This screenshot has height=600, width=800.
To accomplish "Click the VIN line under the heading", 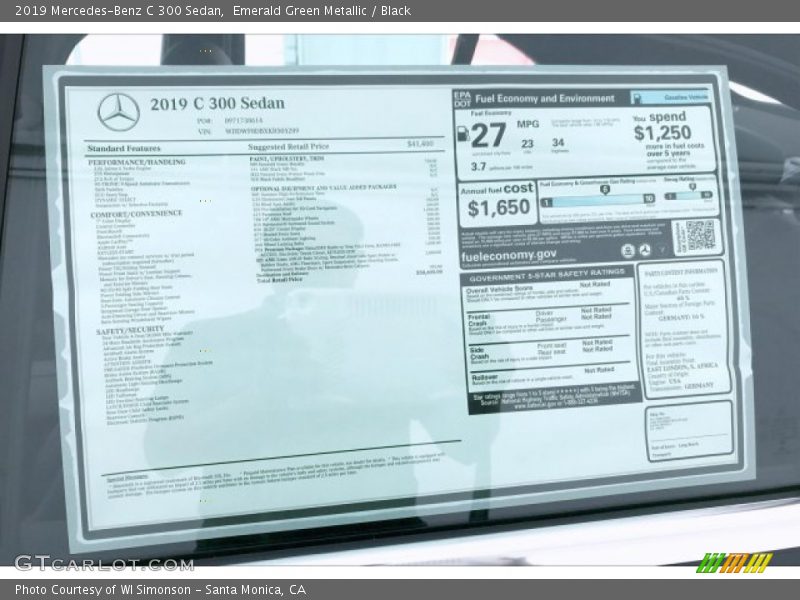I will [248, 131].
